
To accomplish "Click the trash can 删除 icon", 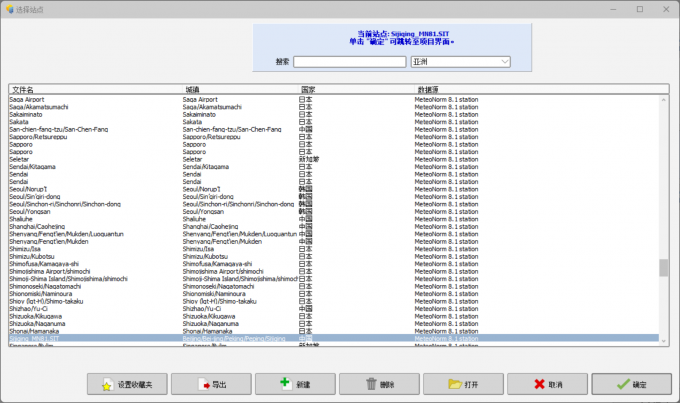I will click(372, 384).
